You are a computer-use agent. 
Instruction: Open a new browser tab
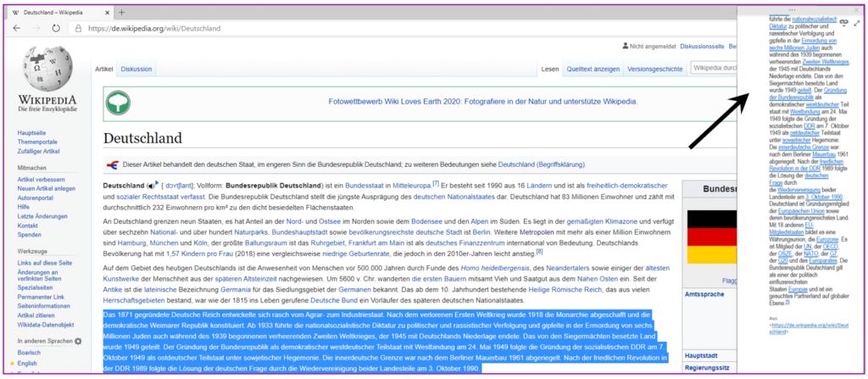coord(121,12)
